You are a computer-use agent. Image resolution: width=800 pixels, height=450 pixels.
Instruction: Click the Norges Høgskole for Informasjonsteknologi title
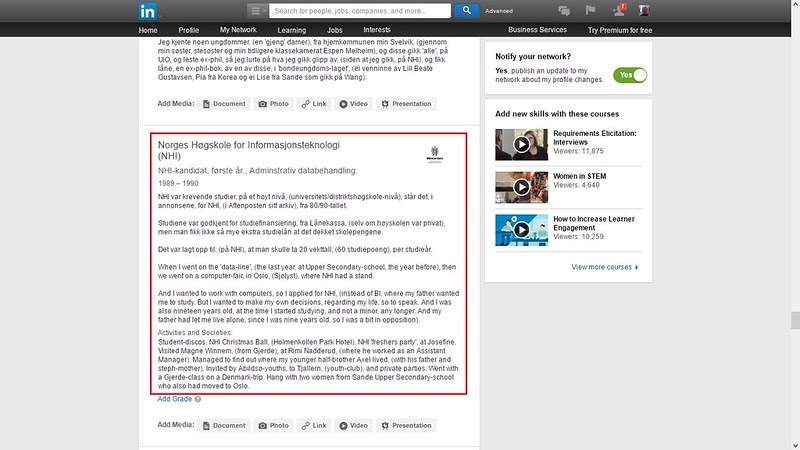[x=248, y=150]
